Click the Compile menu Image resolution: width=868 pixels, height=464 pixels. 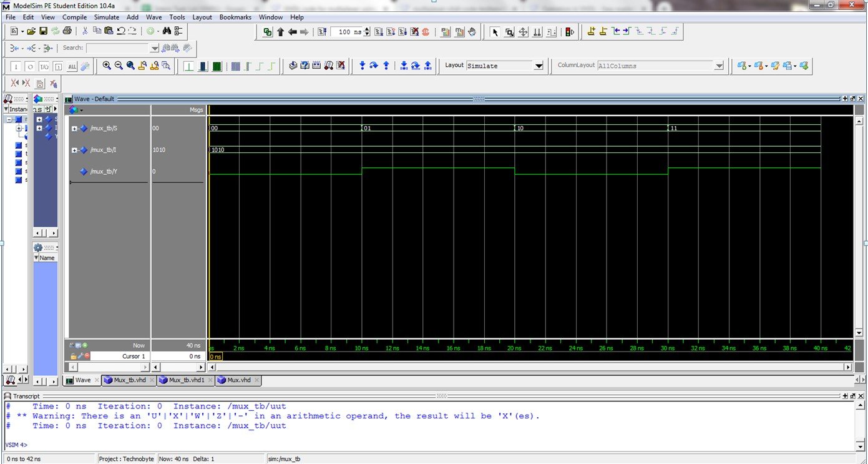[x=75, y=17]
